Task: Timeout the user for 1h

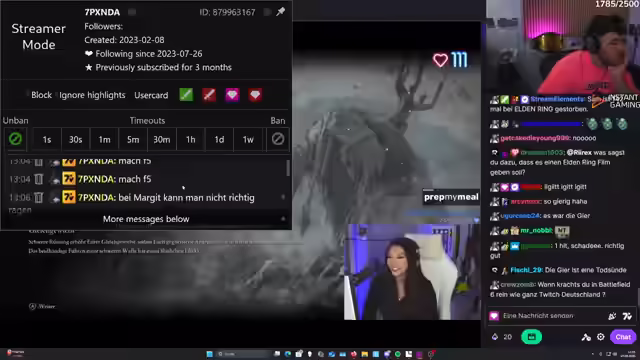Action: [x=191, y=140]
